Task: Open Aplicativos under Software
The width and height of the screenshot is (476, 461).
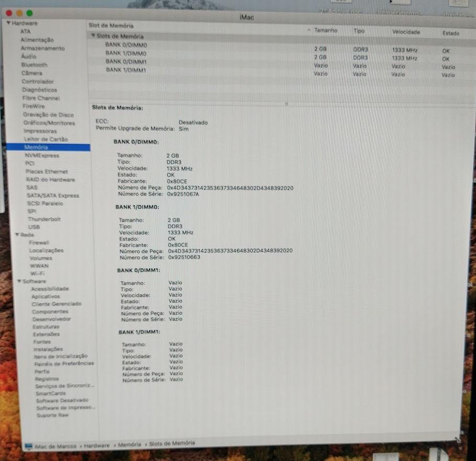Action: (x=47, y=296)
